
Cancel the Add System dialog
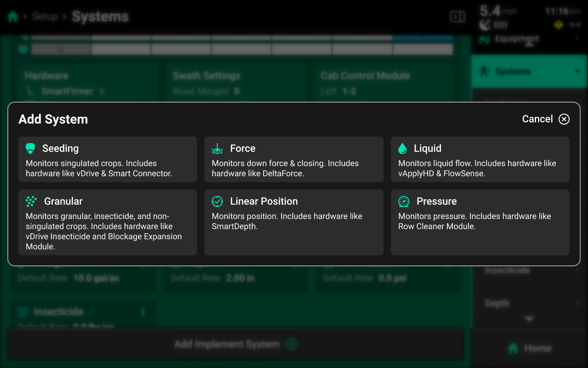[546, 119]
